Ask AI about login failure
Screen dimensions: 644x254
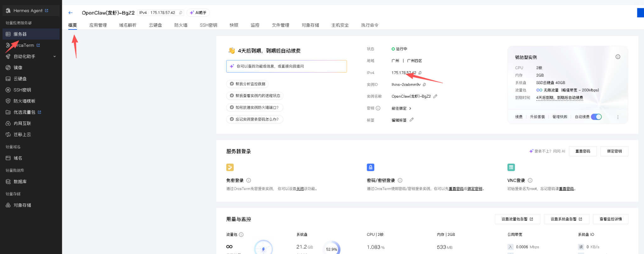547,151
